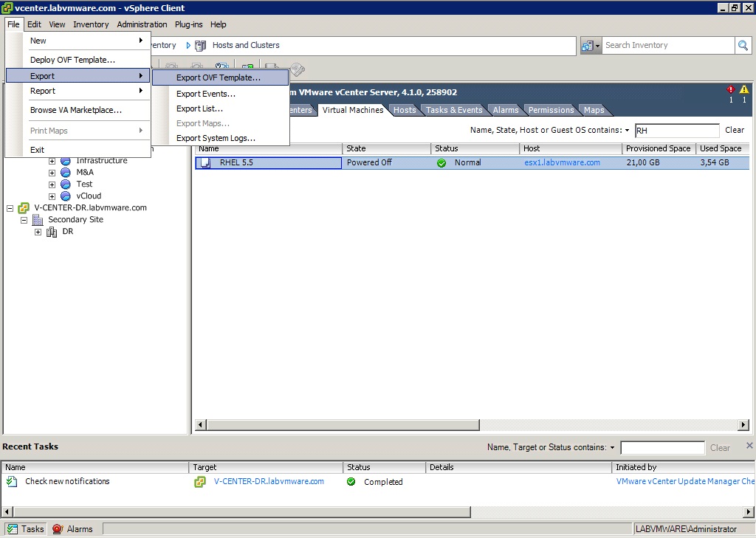The width and height of the screenshot is (756, 538).
Task: Open the Inventory menu
Action: click(91, 24)
